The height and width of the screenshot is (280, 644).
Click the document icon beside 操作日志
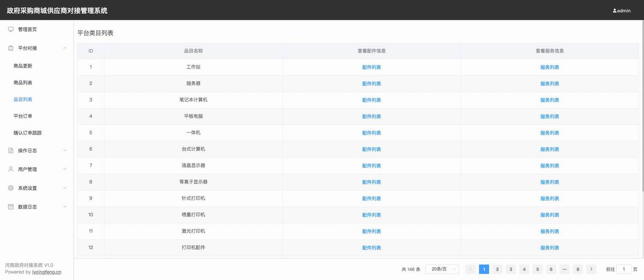(11, 150)
